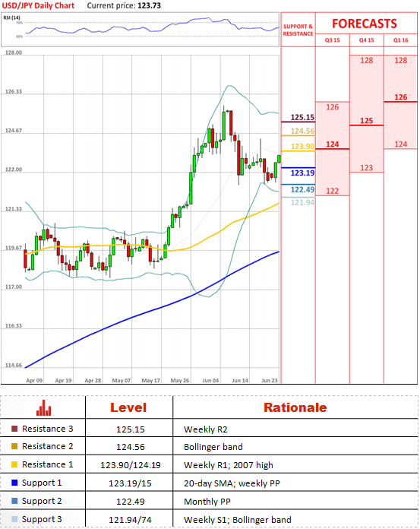Click the Resistance 1 yellow color square
This screenshot has width=420, height=529.
(x=14, y=464)
